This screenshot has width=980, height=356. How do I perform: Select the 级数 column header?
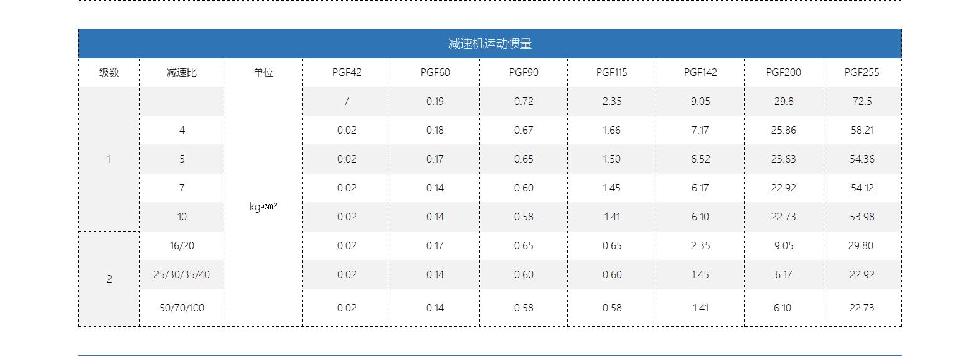(109, 72)
